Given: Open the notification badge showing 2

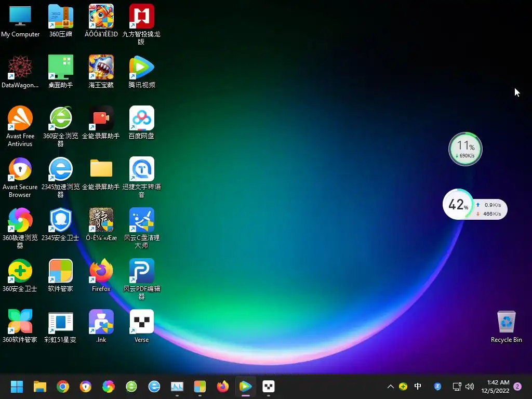Looking at the screenshot, I should (x=517, y=387).
